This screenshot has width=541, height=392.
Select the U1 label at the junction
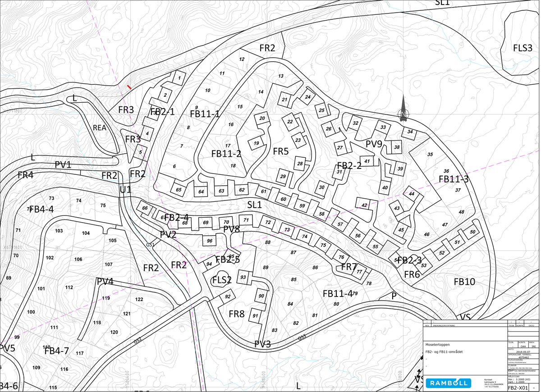coord(125,190)
